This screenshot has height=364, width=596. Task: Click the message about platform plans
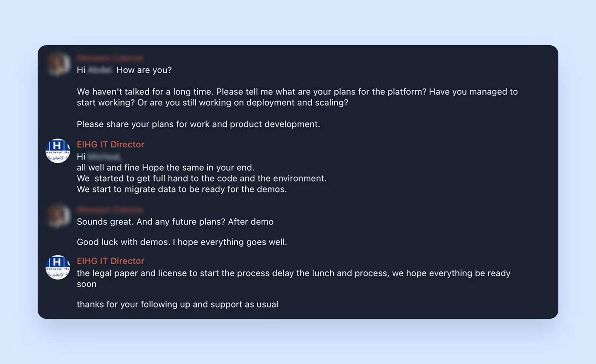[297, 97]
